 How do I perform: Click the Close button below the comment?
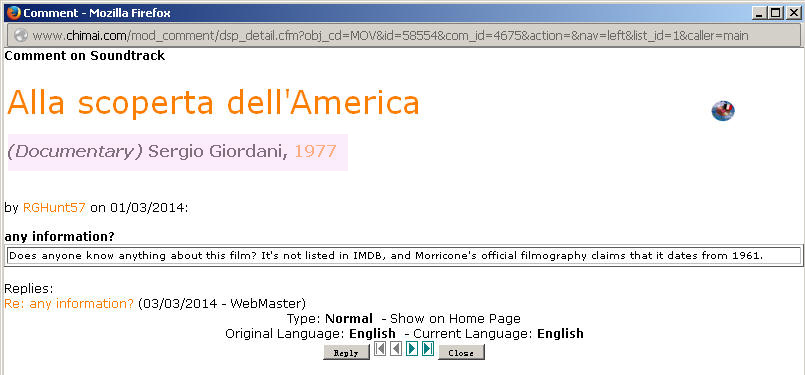pos(461,352)
